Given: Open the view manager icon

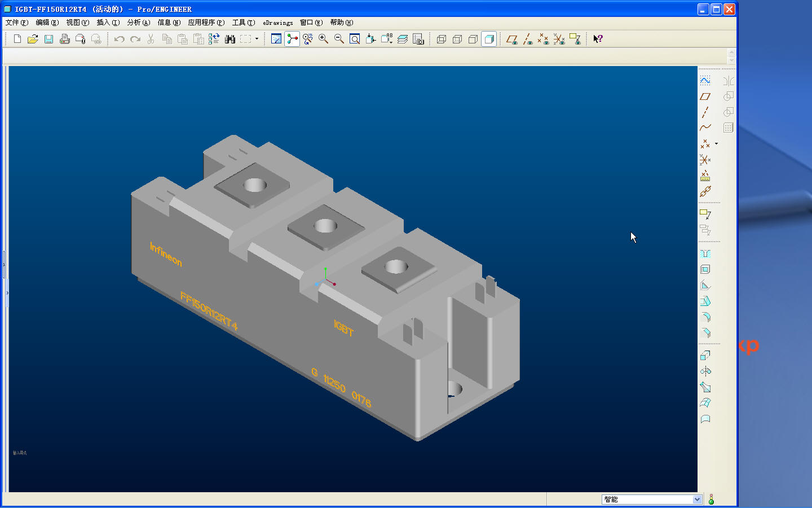Looking at the screenshot, I should click(418, 39).
